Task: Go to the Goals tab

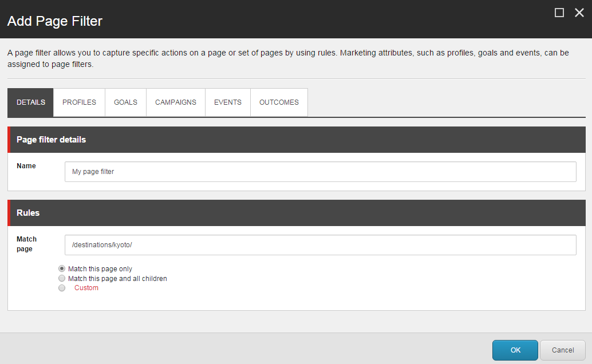Action: 125,102
